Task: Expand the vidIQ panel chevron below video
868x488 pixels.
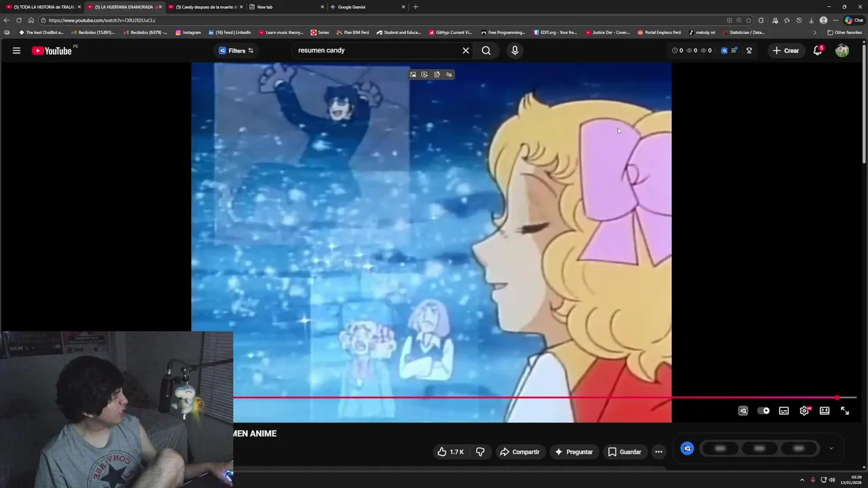Action: (831, 448)
